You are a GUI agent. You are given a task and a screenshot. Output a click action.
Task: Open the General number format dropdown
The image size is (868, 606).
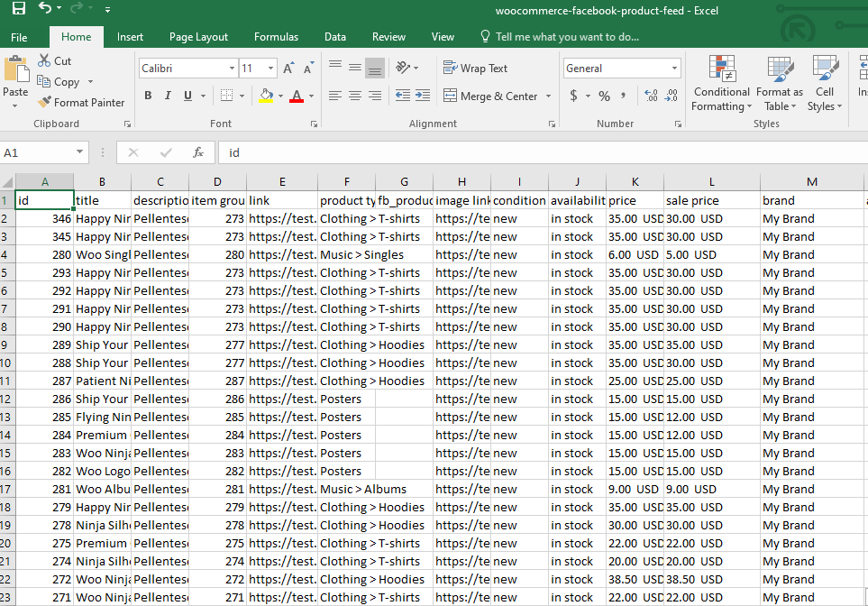(x=674, y=69)
